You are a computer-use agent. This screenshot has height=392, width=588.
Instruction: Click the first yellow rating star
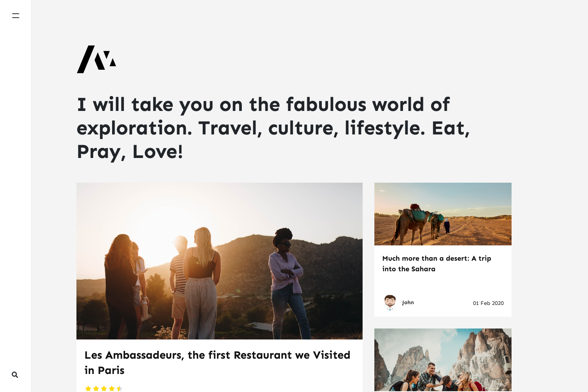click(88, 388)
